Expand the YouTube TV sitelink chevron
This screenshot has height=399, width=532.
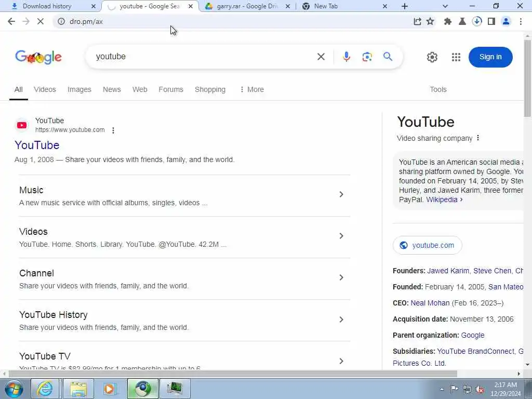341,361
